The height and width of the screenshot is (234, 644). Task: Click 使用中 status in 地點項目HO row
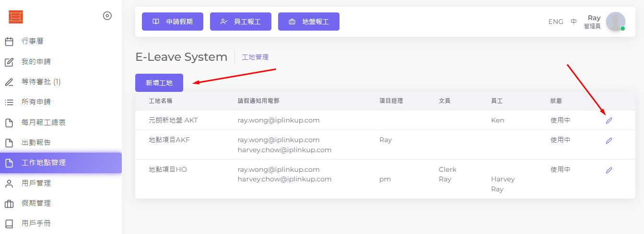click(560, 169)
